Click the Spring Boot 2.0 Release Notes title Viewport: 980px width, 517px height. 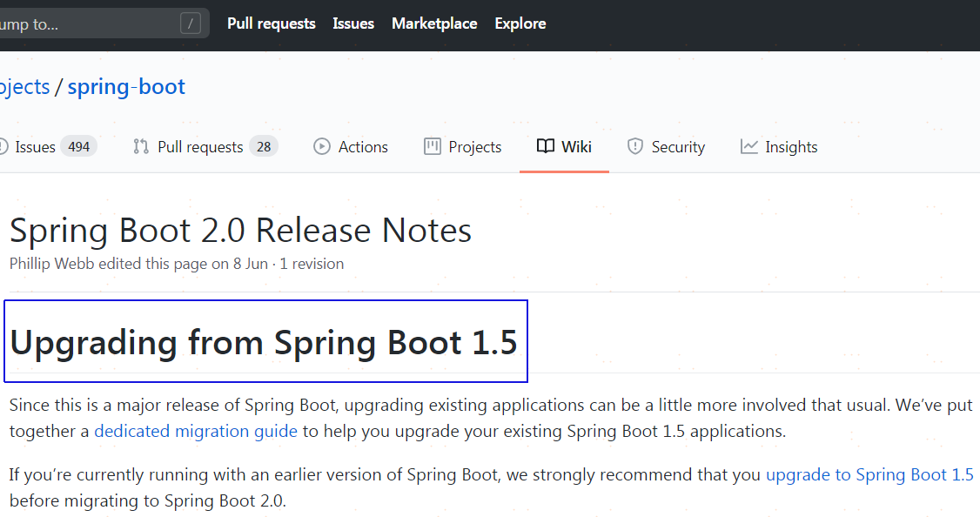[x=240, y=230]
